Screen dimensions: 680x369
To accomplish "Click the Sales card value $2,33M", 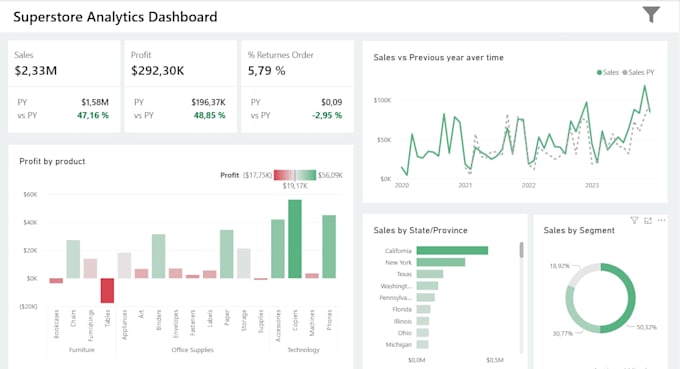I will [x=36, y=71].
